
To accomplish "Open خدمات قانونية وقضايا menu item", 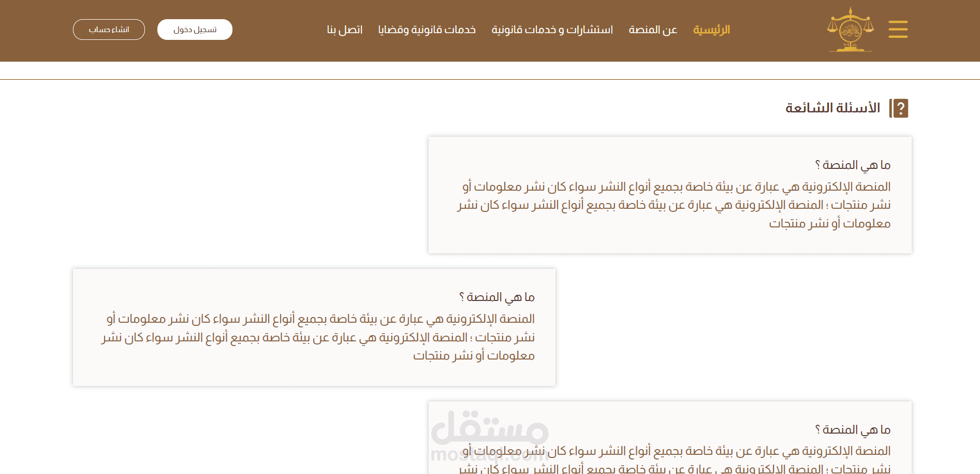I will click(427, 30).
